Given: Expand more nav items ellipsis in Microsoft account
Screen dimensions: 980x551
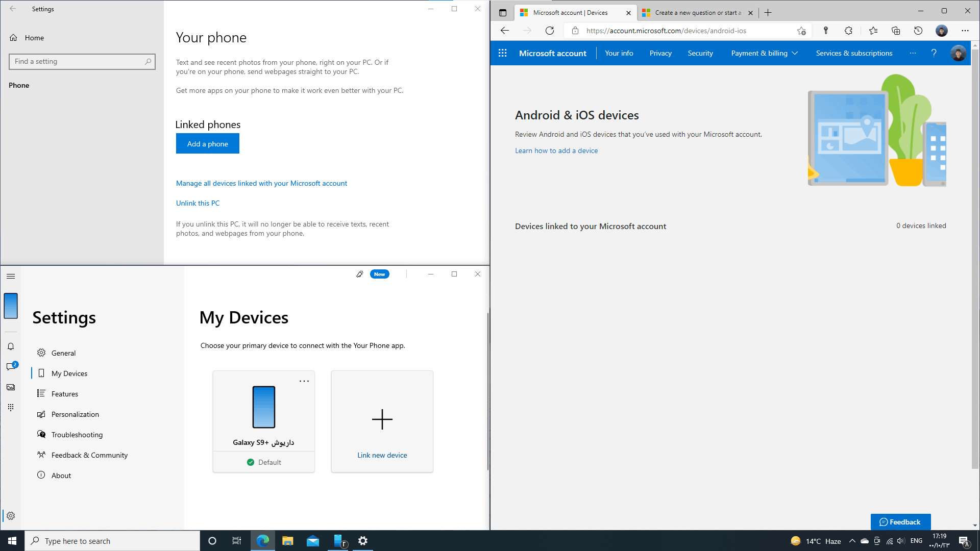Looking at the screenshot, I should pos(913,53).
